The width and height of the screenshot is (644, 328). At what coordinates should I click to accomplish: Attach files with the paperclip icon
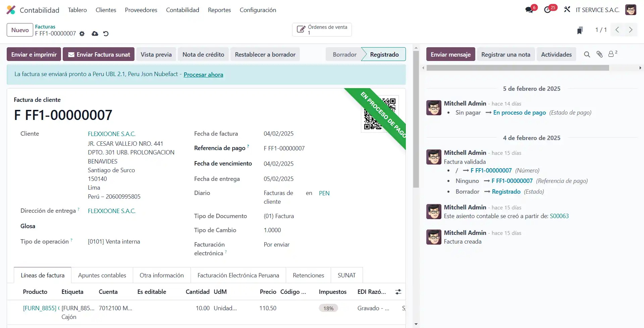(600, 54)
